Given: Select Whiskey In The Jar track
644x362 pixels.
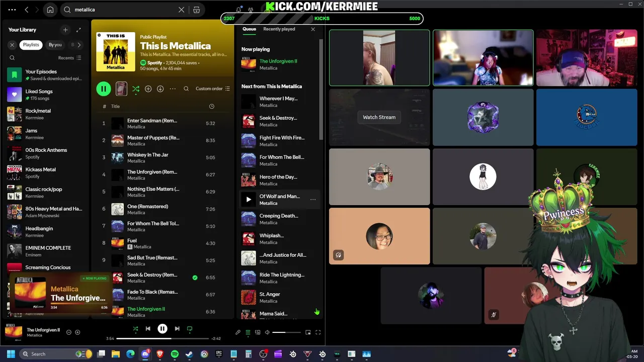Looking at the screenshot, I should coord(163,158).
